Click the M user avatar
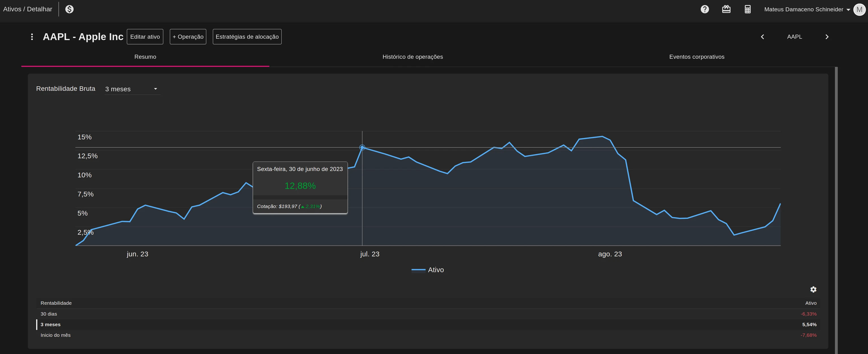 [859, 9]
